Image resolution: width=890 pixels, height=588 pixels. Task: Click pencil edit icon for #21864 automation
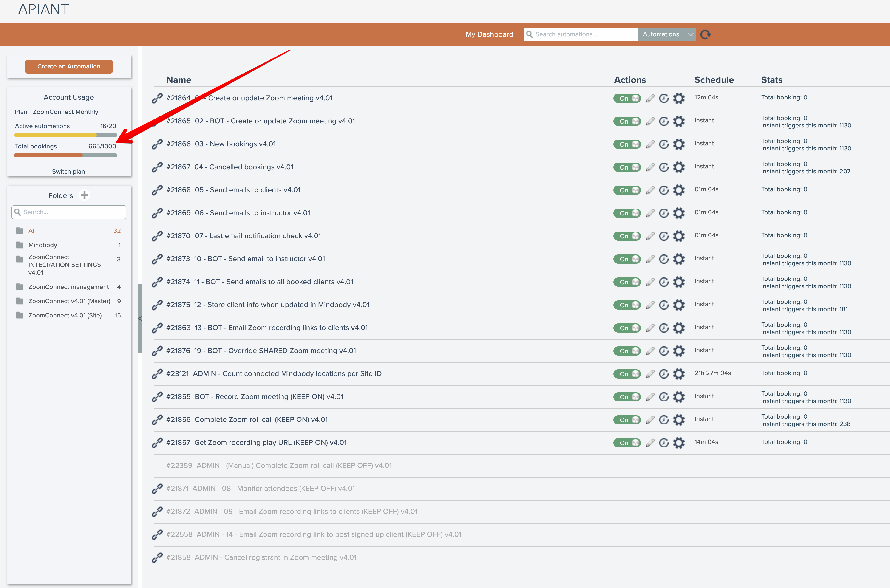coord(650,98)
